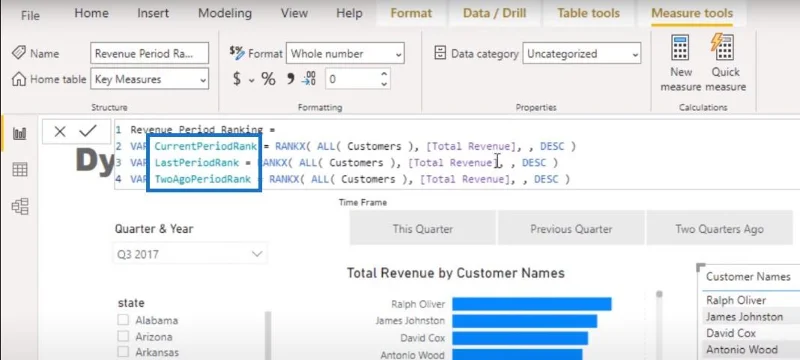Image resolution: width=800 pixels, height=360 pixels.
Task: Open the Quarter & Year Q3 2017 dropdown
Action: [x=189, y=253]
